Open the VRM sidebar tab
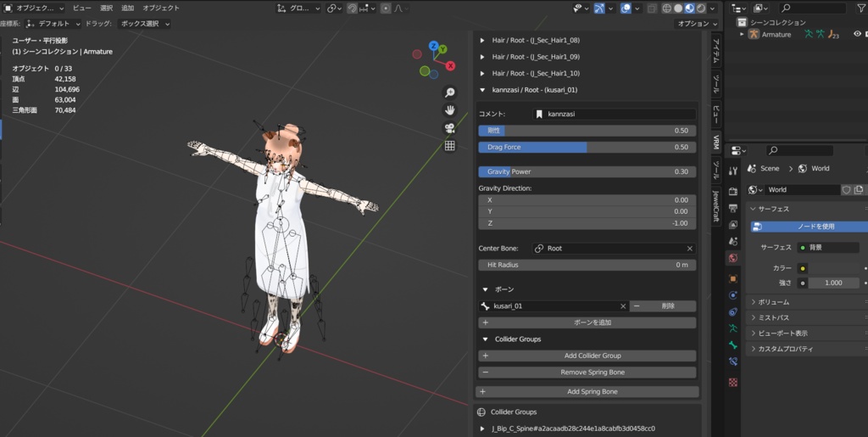 [x=715, y=143]
